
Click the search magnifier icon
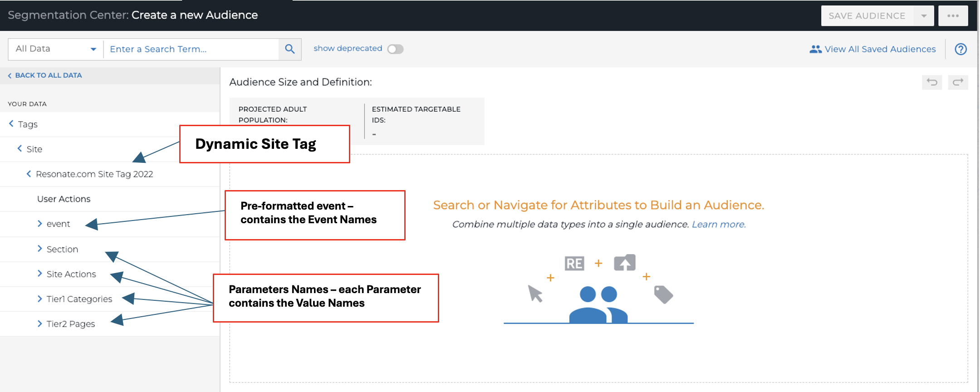point(290,49)
